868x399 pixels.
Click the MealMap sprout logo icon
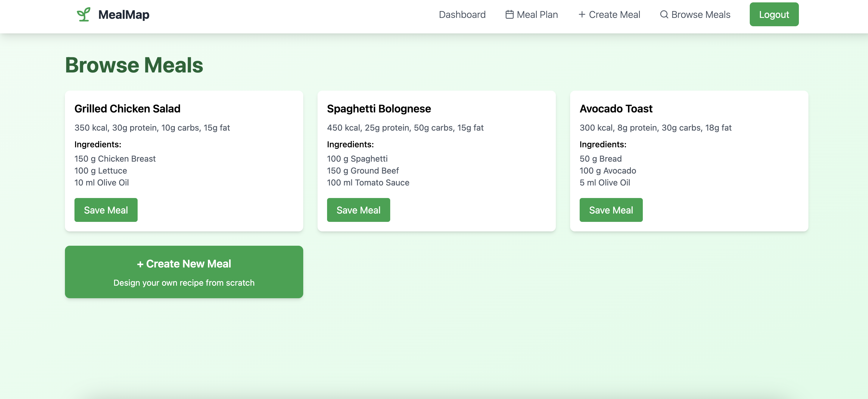pos(83,15)
